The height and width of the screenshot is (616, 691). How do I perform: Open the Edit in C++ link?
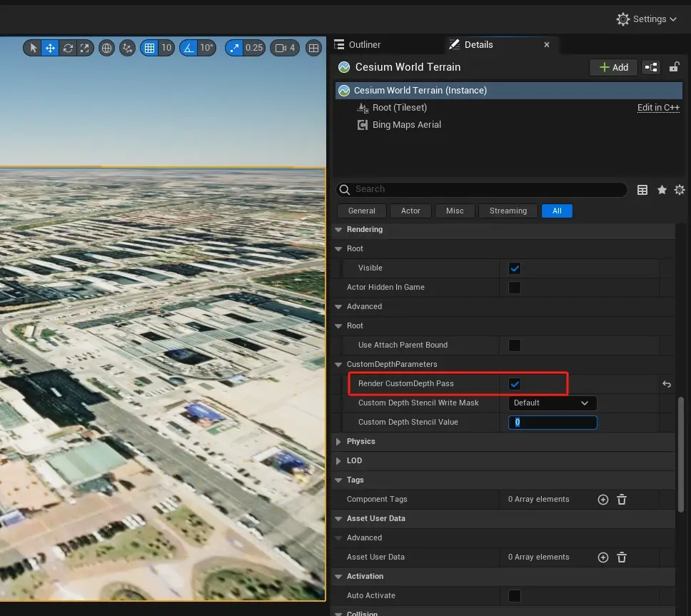pyautogui.click(x=658, y=108)
